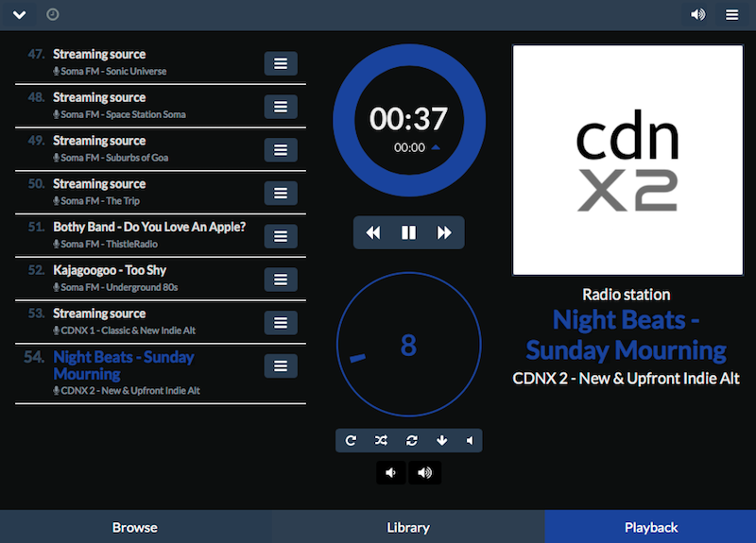
Task: Collapse panel with top-left chevron
Action: [19, 15]
